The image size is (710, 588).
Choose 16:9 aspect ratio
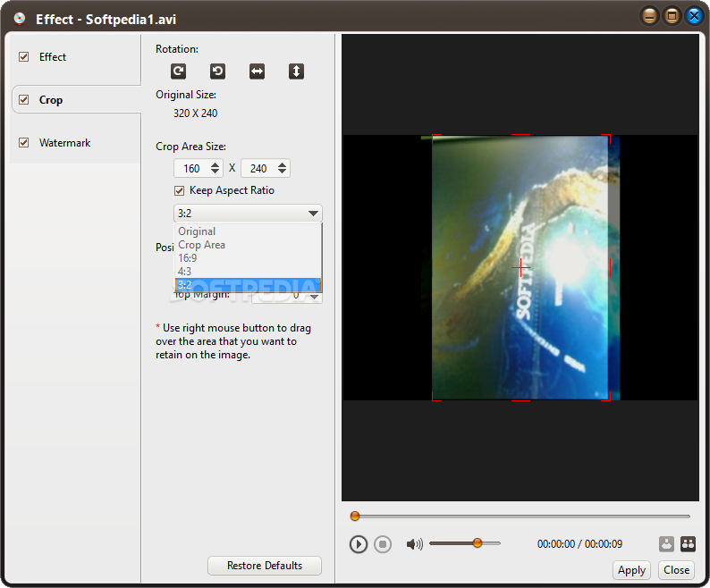(x=248, y=258)
